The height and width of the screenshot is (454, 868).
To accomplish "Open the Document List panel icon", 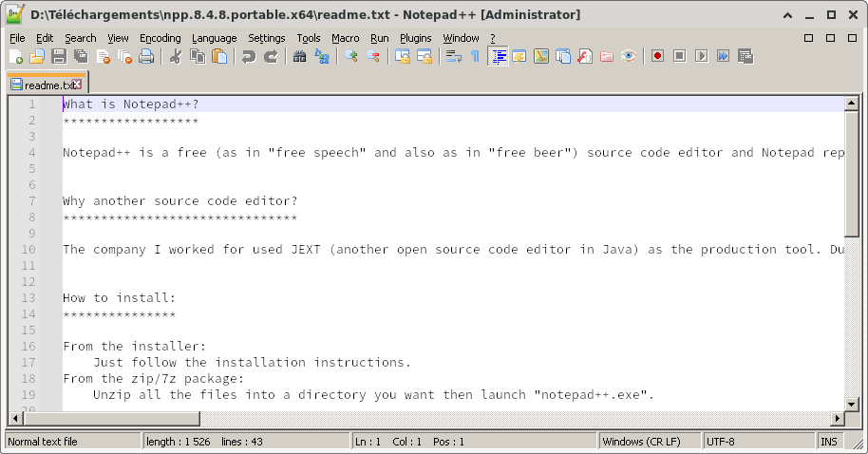I will 563,56.
